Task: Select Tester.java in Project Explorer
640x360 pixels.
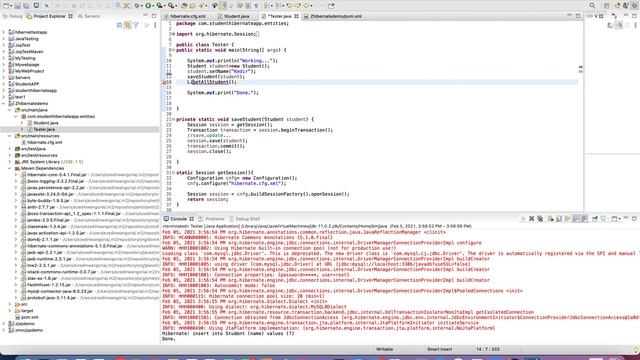Action: pos(44,129)
